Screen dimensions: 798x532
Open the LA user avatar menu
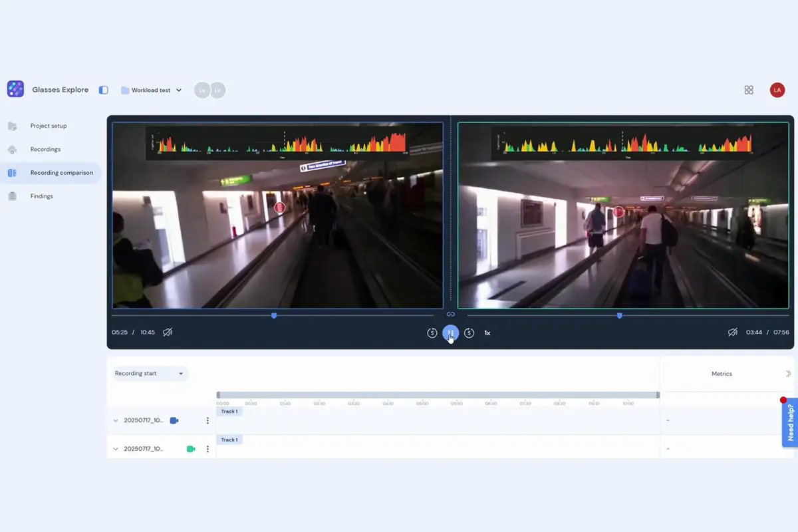point(777,90)
